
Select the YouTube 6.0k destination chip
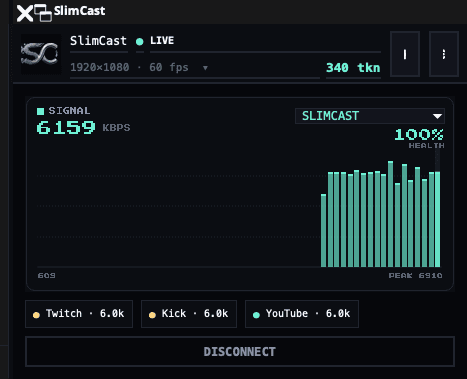click(x=302, y=314)
